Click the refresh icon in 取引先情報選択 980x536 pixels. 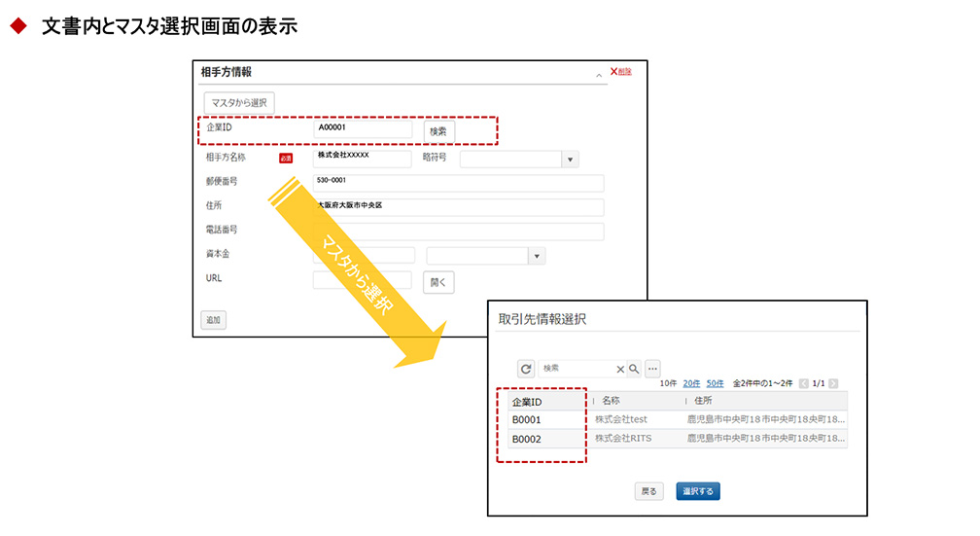pos(526,369)
